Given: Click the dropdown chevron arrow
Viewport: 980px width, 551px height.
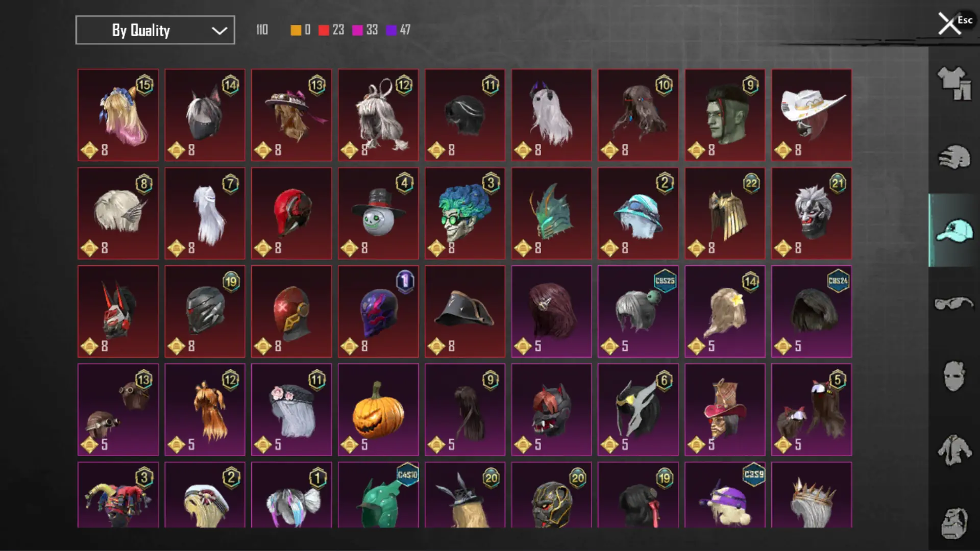Looking at the screenshot, I should 219,31.
